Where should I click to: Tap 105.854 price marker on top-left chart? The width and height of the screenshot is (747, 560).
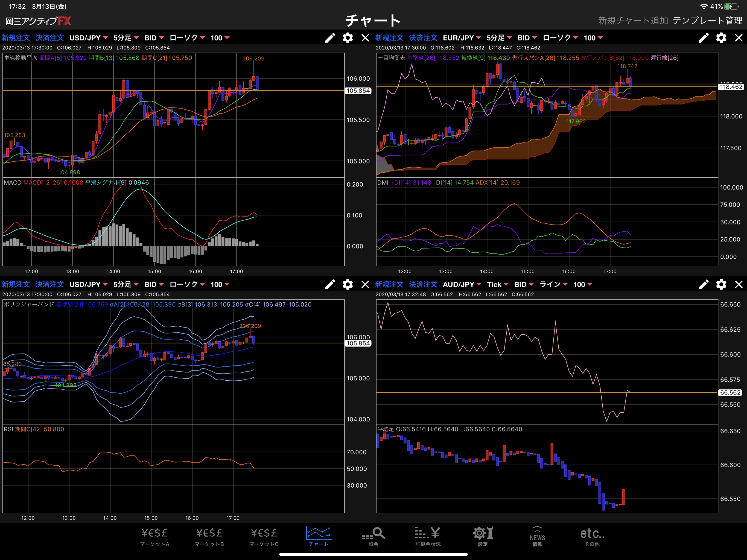click(358, 91)
